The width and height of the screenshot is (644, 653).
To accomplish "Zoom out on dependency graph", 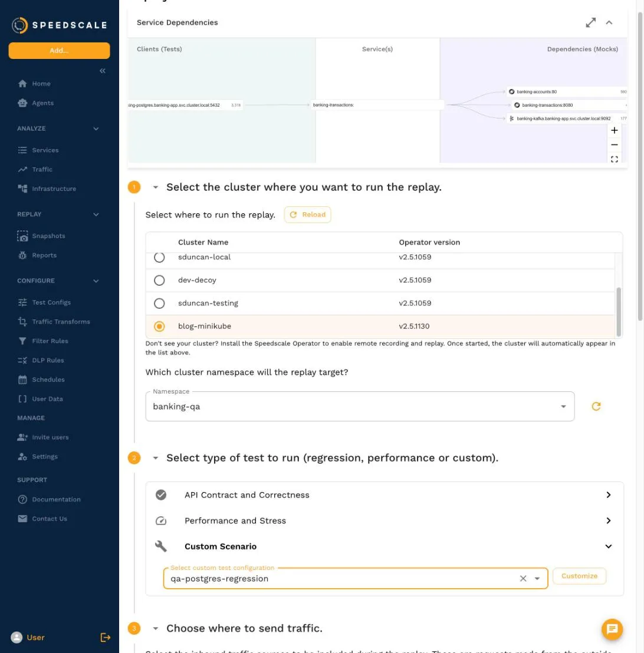I will pyautogui.click(x=615, y=145).
